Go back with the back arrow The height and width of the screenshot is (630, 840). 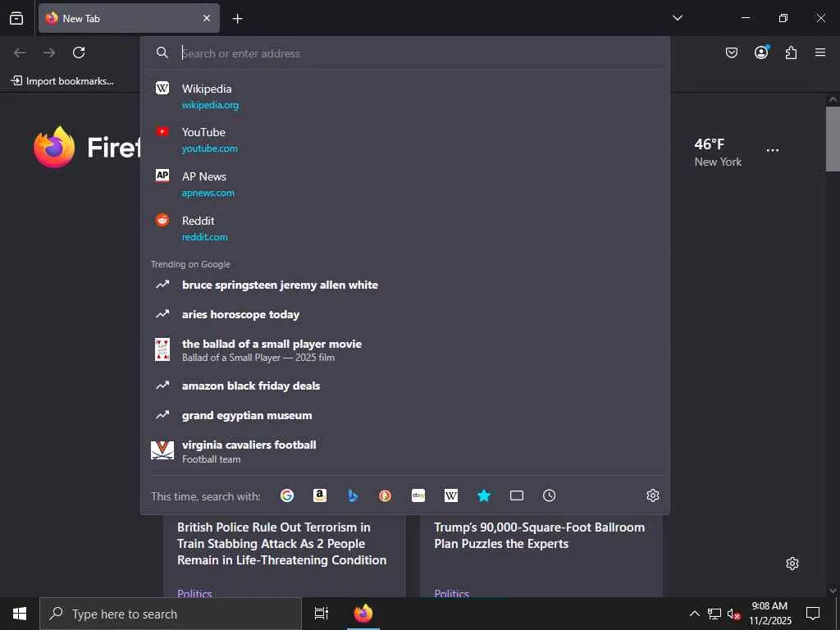20,52
